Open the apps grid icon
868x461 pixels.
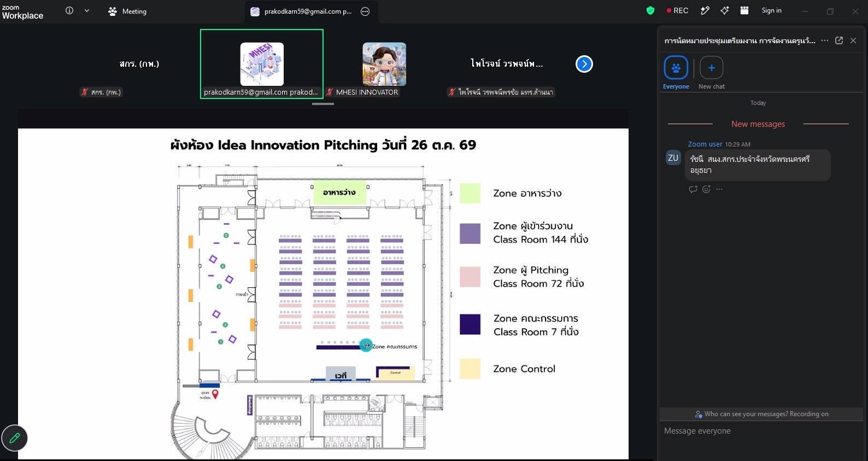pos(744,10)
